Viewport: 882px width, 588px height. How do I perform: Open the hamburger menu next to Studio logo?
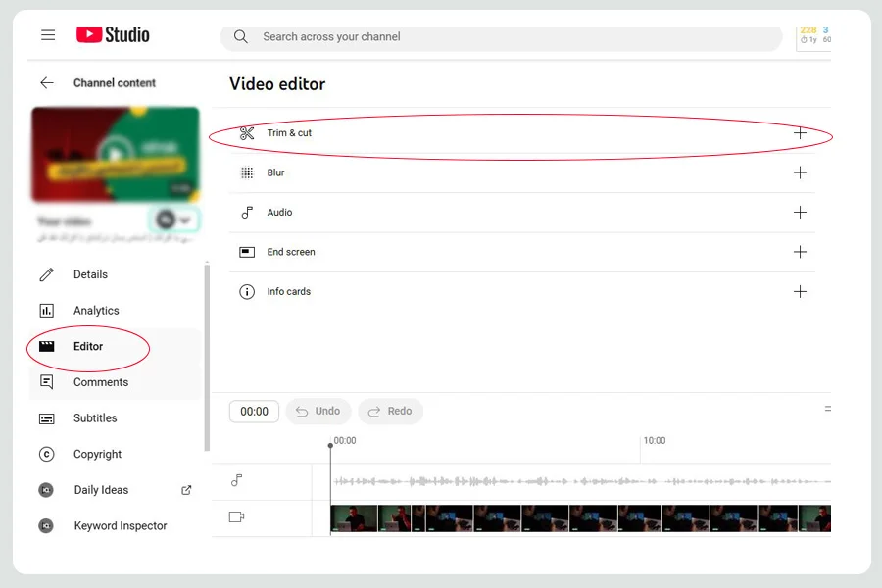48,35
